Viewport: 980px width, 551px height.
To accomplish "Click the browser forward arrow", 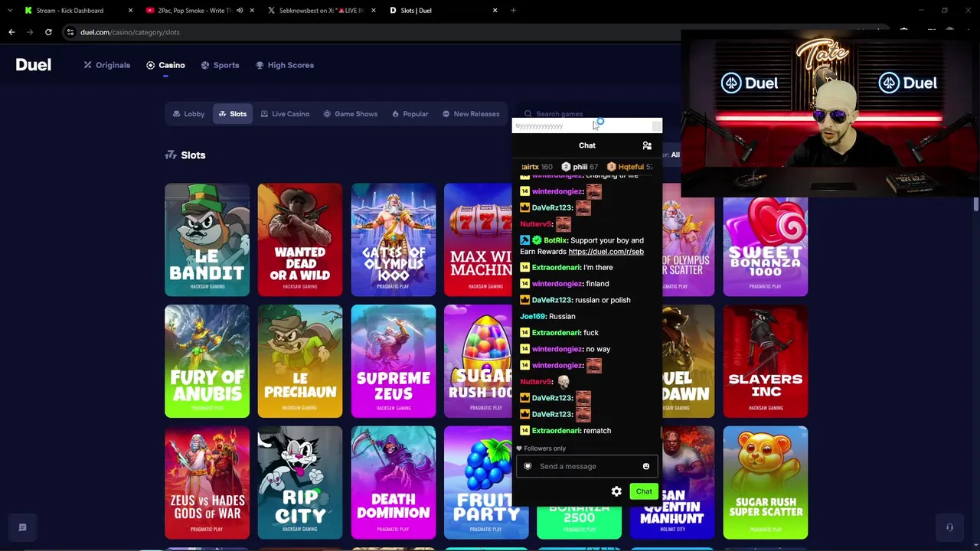I will (x=30, y=32).
